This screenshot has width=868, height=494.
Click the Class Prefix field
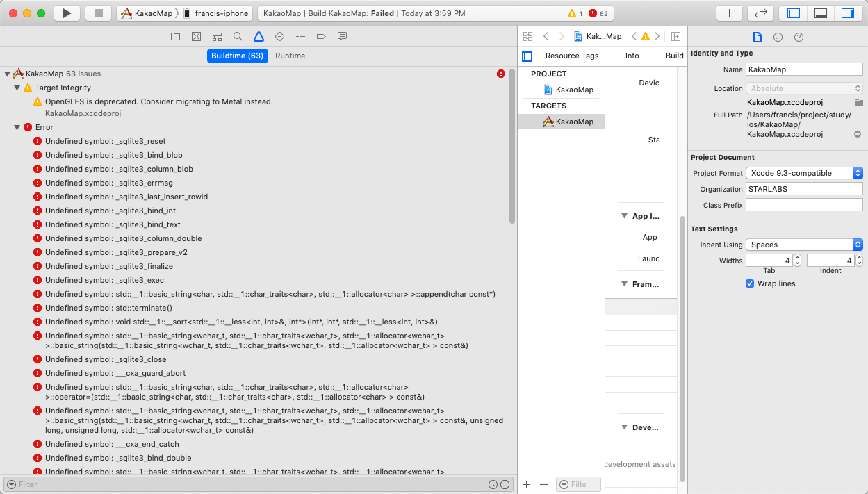(804, 205)
